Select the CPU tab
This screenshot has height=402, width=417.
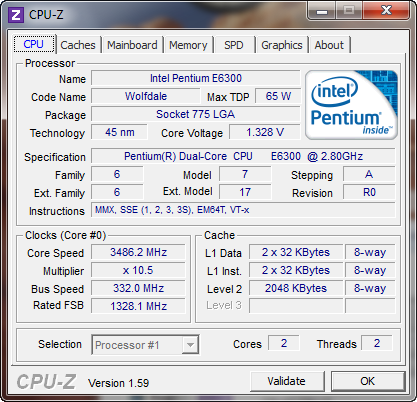click(34, 44)
